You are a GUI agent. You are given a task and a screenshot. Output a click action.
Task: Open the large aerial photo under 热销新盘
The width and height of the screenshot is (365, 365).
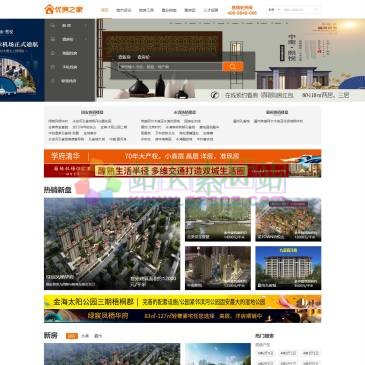(x=112, y=244)
